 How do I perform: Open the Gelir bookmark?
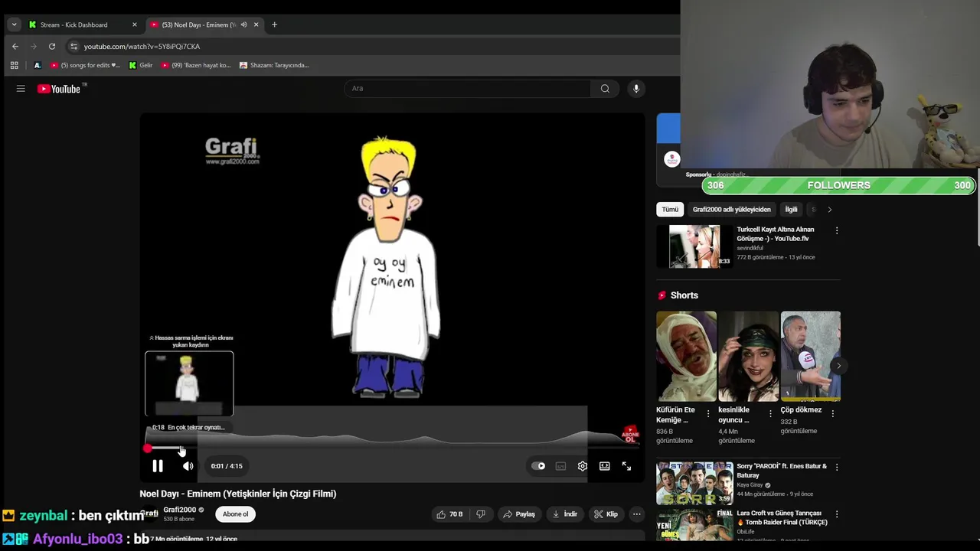141,65
